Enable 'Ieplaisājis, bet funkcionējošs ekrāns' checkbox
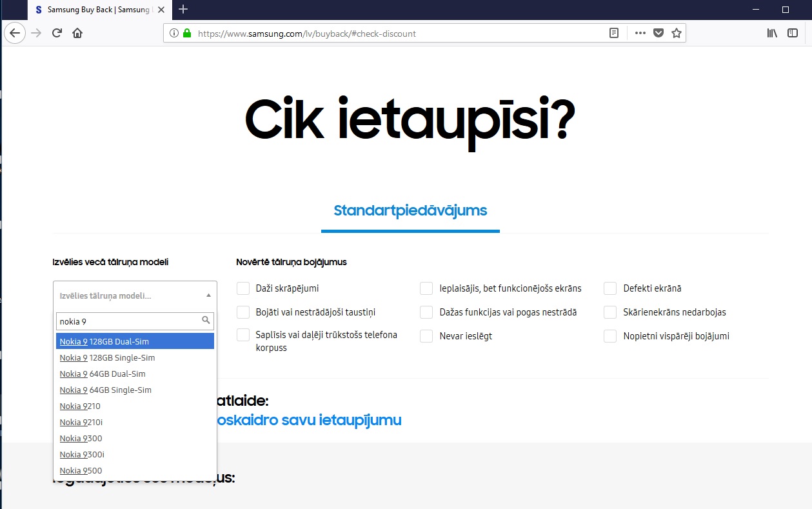812x509 pixels. 426,288
